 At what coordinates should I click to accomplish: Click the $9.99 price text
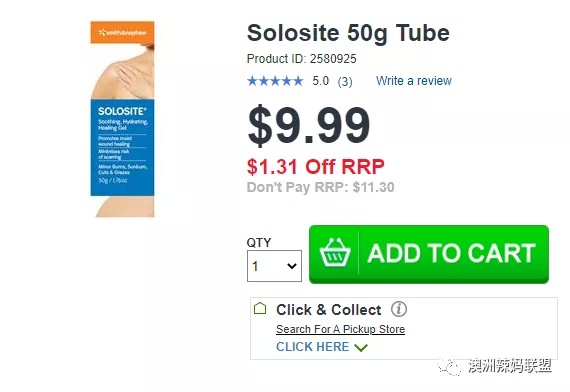(309, 125)
